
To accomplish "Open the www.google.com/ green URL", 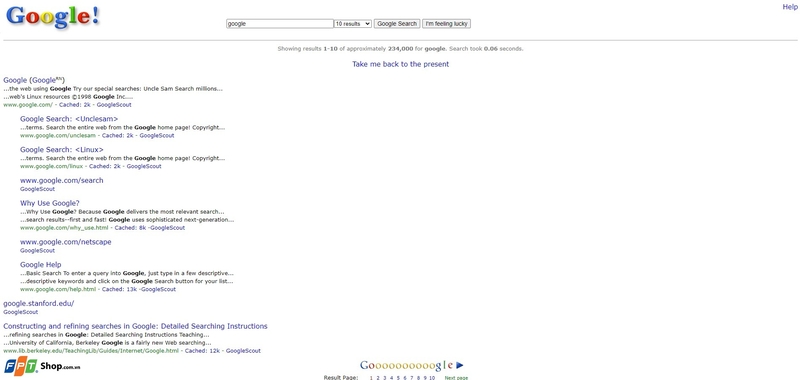I will coord(28,105).
